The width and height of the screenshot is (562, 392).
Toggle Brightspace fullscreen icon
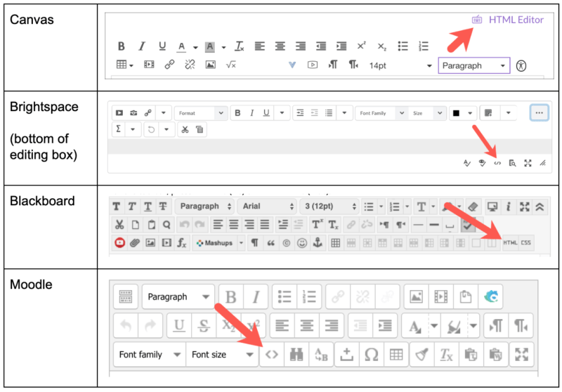click(528, 164)
